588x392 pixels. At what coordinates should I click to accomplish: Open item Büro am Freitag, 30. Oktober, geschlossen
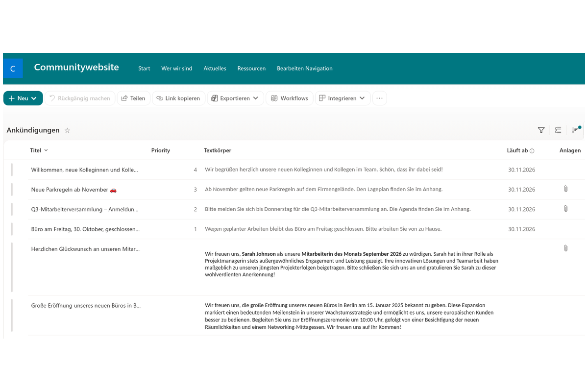(x=85, y=229)
